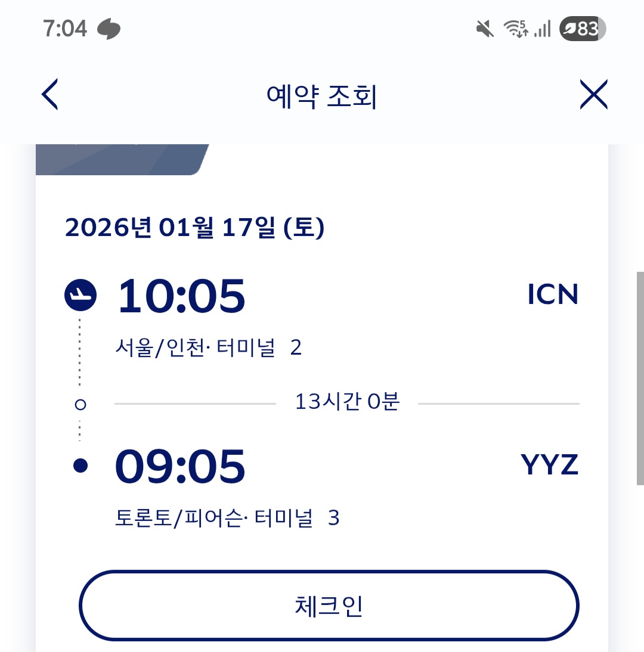Image resolution: width=644 pixels, height=652 pixels.
Task: Tap the date 2026년 01월 17일 (토)
Action: point(194,228)
